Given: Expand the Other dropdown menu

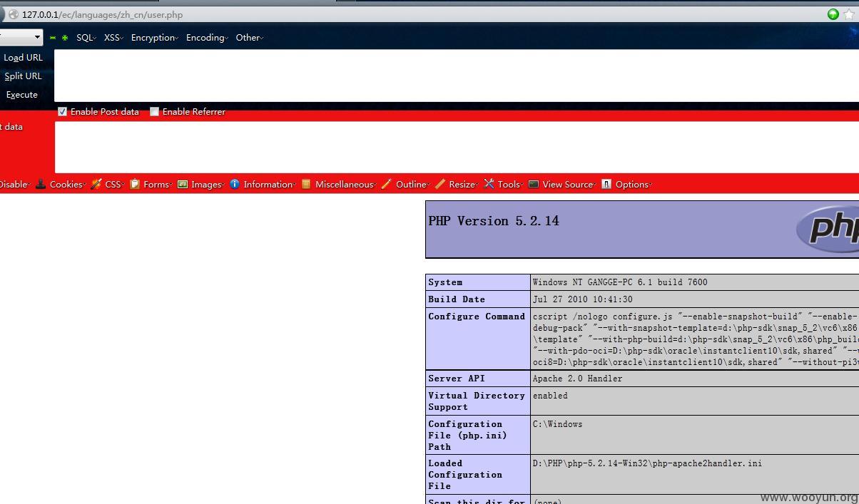Looking at the screenshot, I should tap(250, 38).
